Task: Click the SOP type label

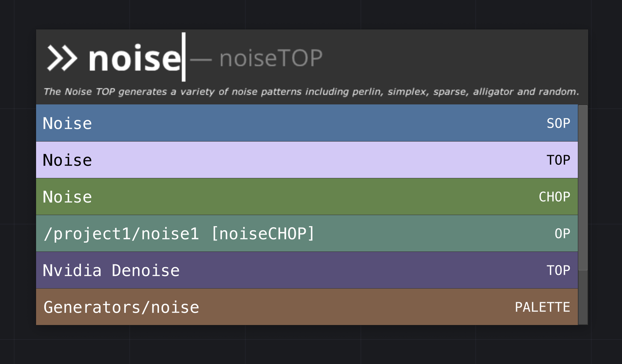Action: click(x=558, y=123)
